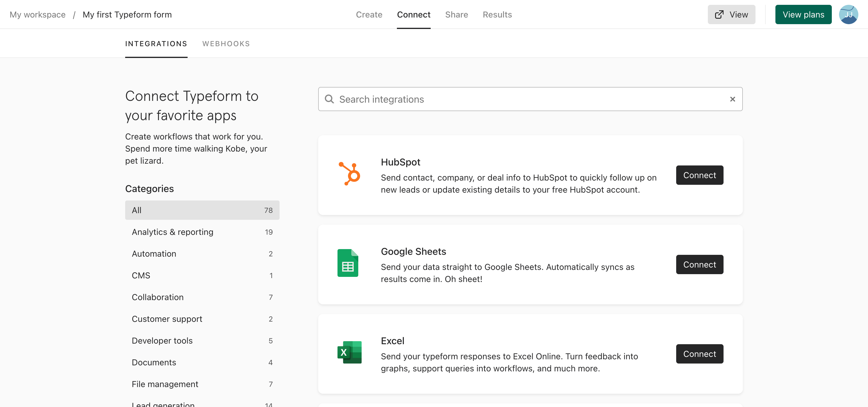Focus the Search integrations input

[530, 99]
